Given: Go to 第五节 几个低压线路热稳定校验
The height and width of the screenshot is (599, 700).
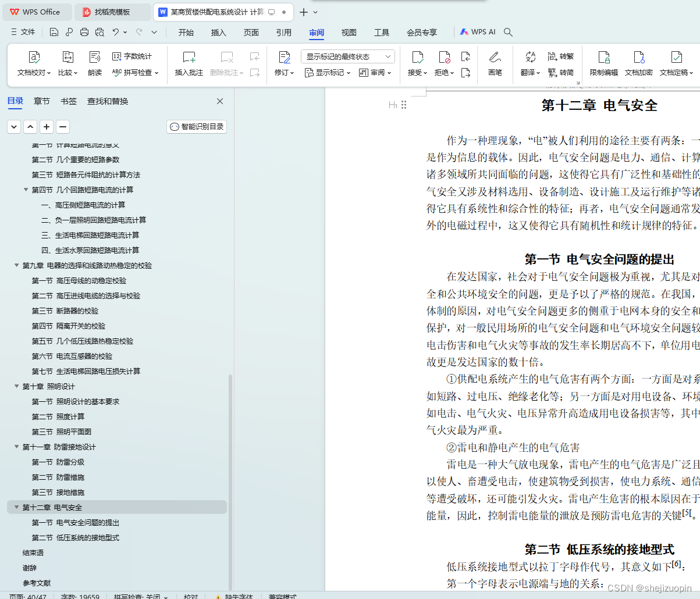Looking at the screenshot, I should tap(83, 341).
